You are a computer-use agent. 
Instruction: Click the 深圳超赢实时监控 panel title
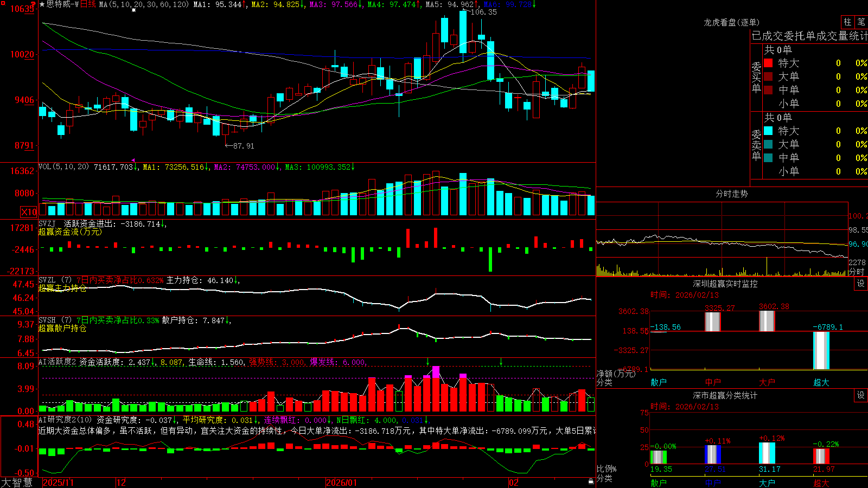[x=725, y=284]
